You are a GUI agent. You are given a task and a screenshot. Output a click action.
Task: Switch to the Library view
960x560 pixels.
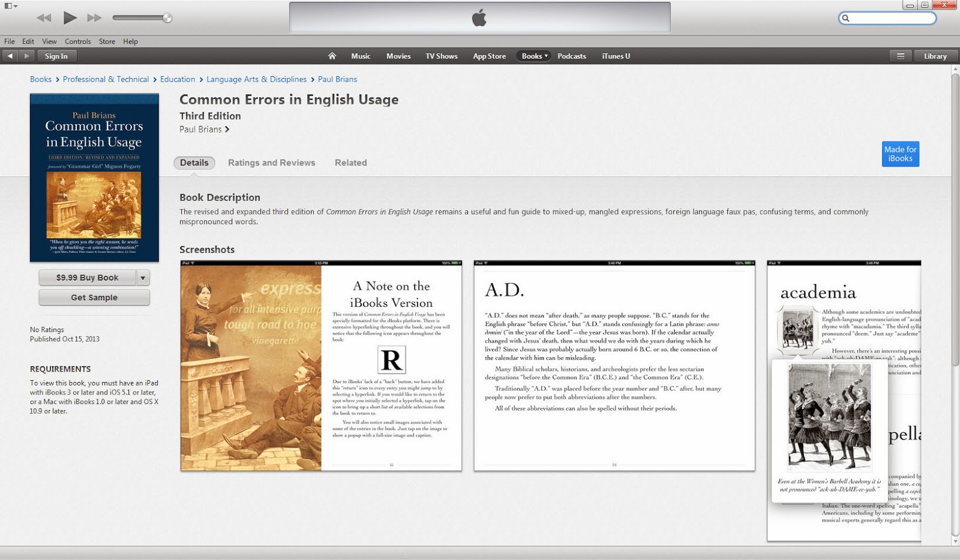pos(935,56)
